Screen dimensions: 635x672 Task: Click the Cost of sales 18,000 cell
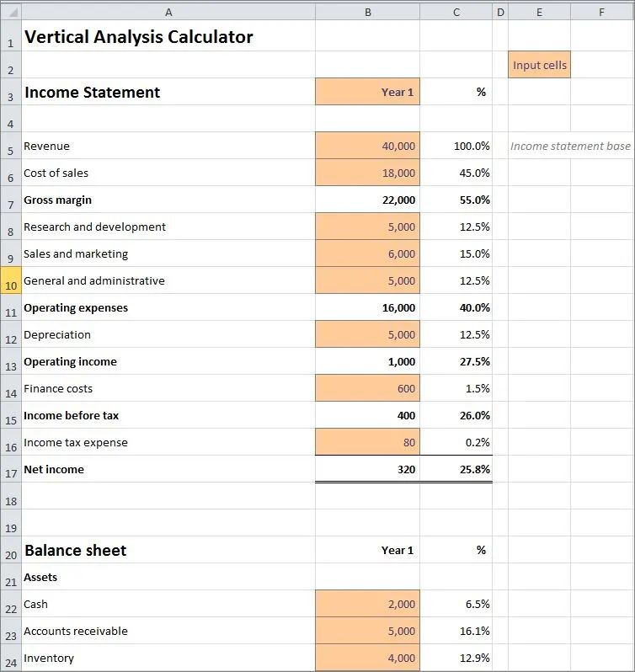point(367,173)
